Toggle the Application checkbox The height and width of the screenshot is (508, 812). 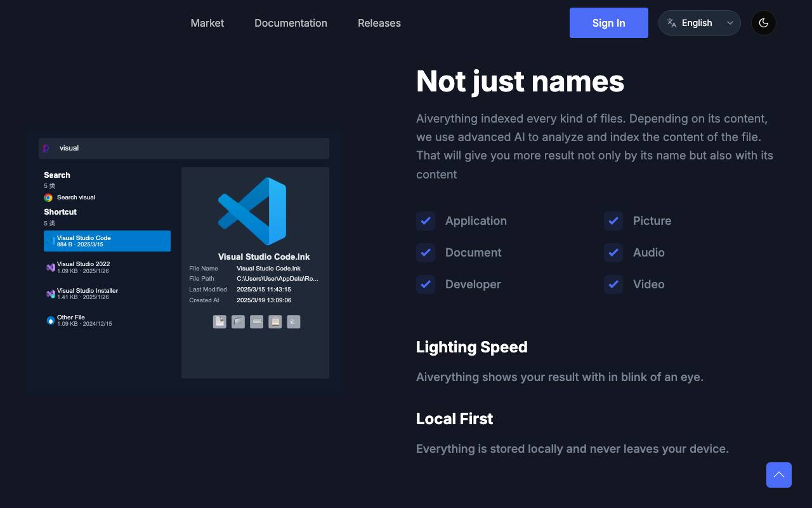[426, 221]
